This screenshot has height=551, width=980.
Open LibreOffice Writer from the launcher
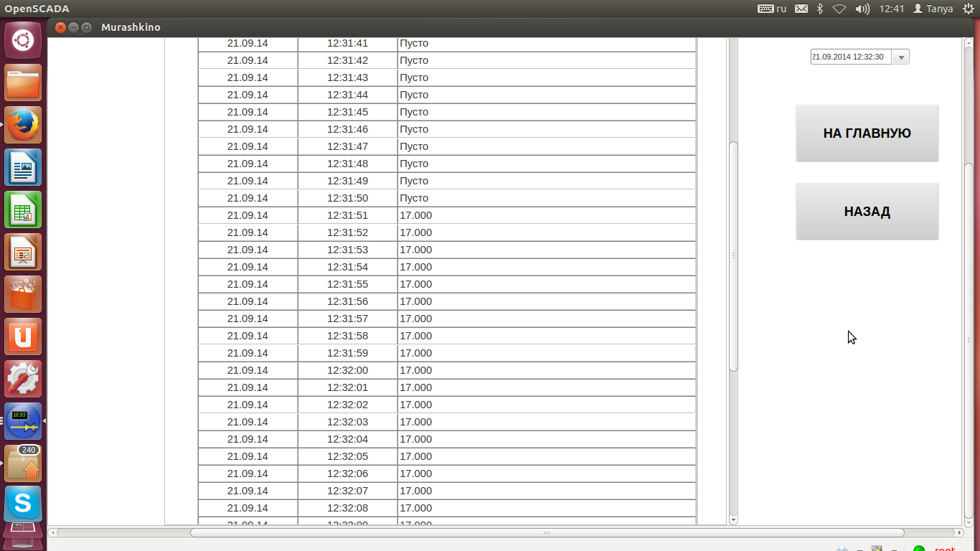point(23,167)
